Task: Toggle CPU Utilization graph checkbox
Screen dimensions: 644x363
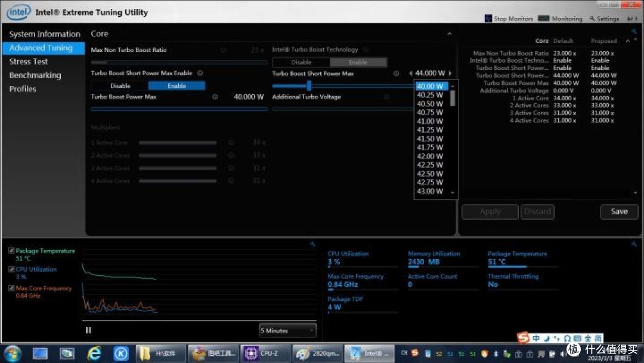Action: click(x=11, y=269)
